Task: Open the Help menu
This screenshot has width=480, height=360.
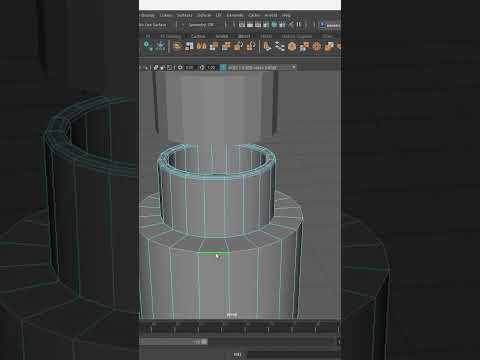Action: click(x=286, y=15)
